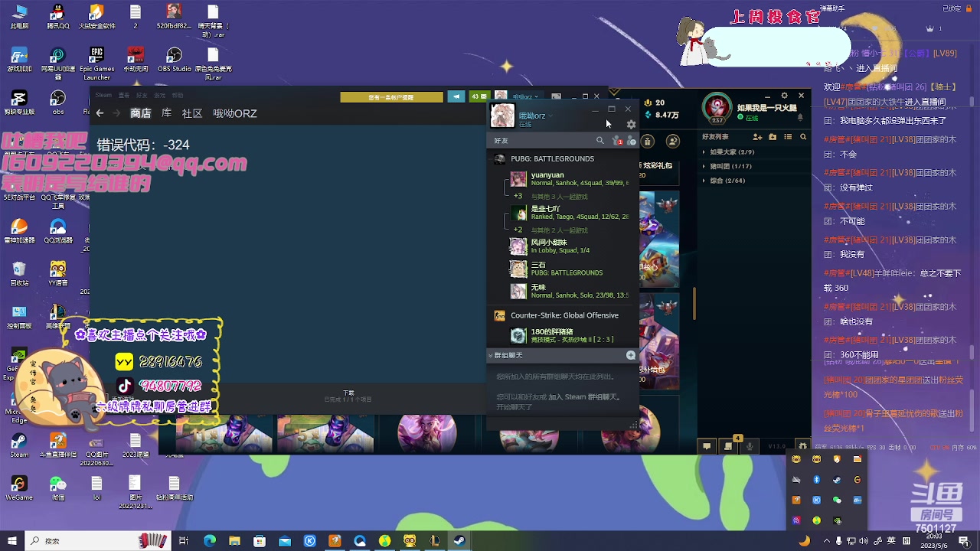Image resolution: width=980 pixels, height=551 pixels.
Task: Select friend 三石 playing PUBG
Action: click(x=570, y=269)
